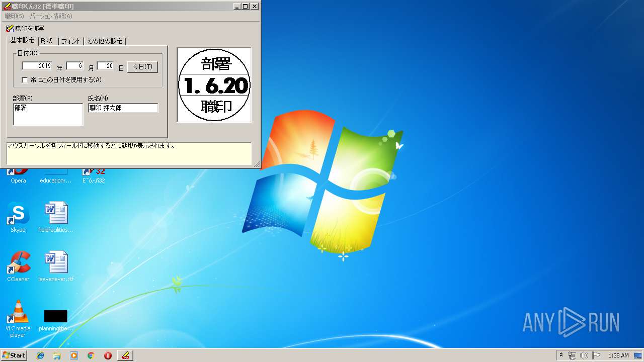Image resolution: width=644 pixels, height=362 pixels.
Task: Click the window resize grip corner
Action: [x=257, y=164]
